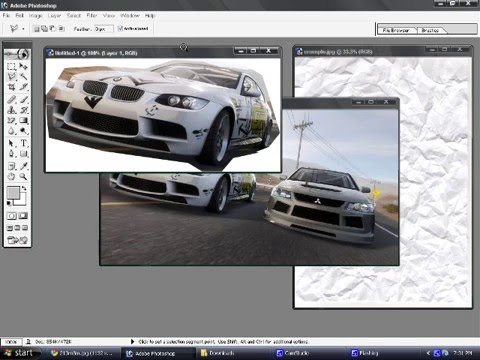This screenshot has width=480, height=360.
Task: Open the Layer menu
Action: click(54, 16)
